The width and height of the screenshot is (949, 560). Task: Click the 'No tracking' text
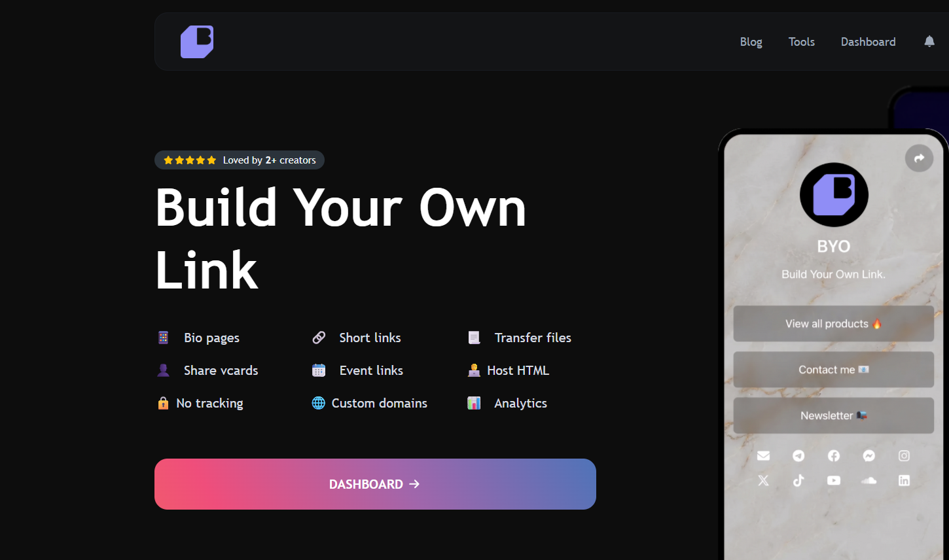coord(209,404)
